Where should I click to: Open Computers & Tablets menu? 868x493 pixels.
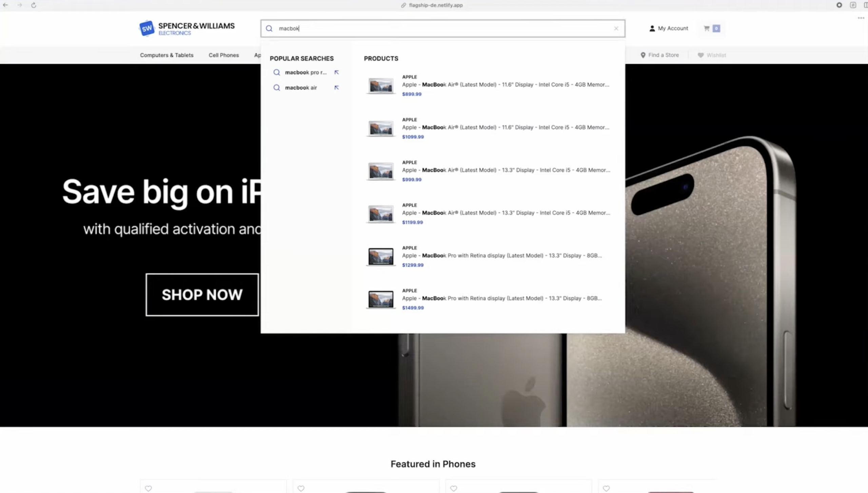pyautogui.click(x=166, y=55)
